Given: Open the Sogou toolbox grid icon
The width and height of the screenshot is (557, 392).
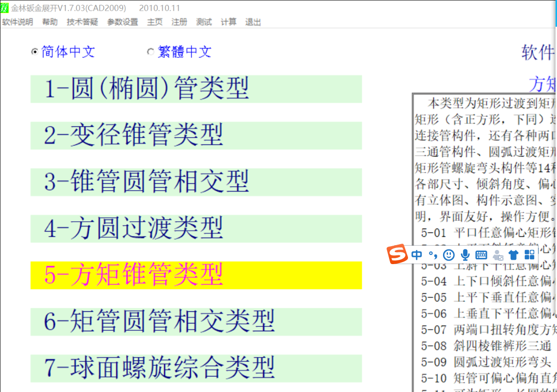Looking at the screenshot, I should click(530, 255).
